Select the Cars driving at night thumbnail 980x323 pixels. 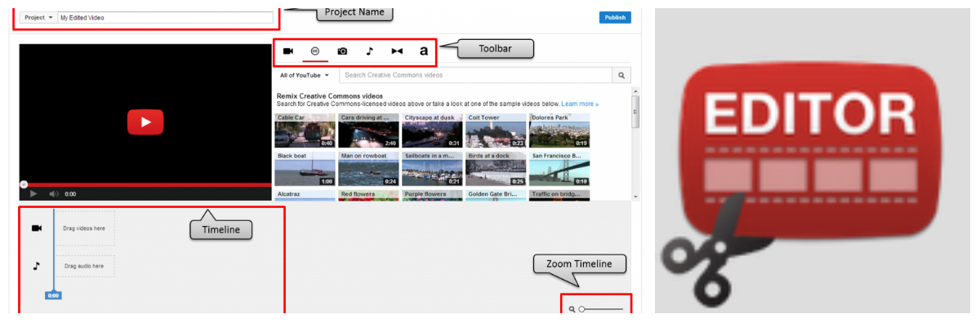(x=368, y=131)
